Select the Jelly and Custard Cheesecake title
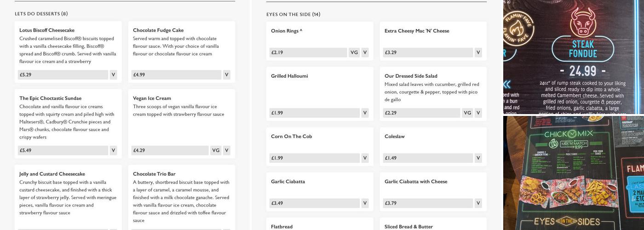 tap(52, 174)
